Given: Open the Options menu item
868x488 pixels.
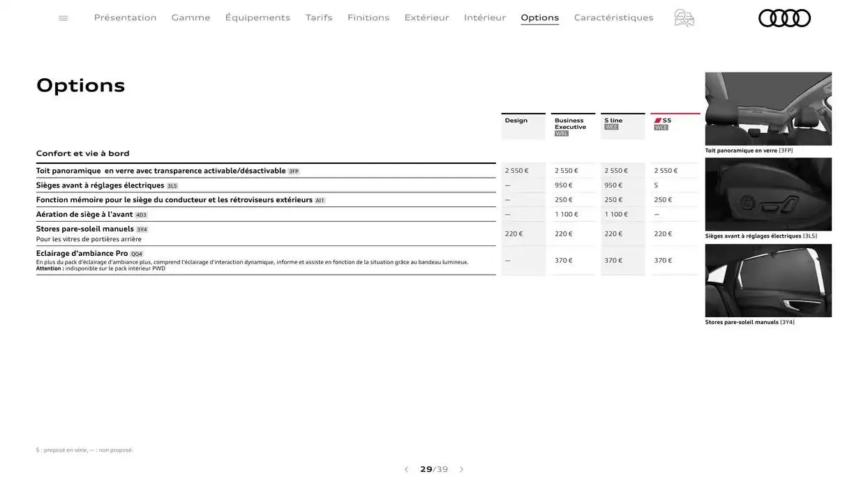Looking at the screenshot, I should tap(539, 17).
